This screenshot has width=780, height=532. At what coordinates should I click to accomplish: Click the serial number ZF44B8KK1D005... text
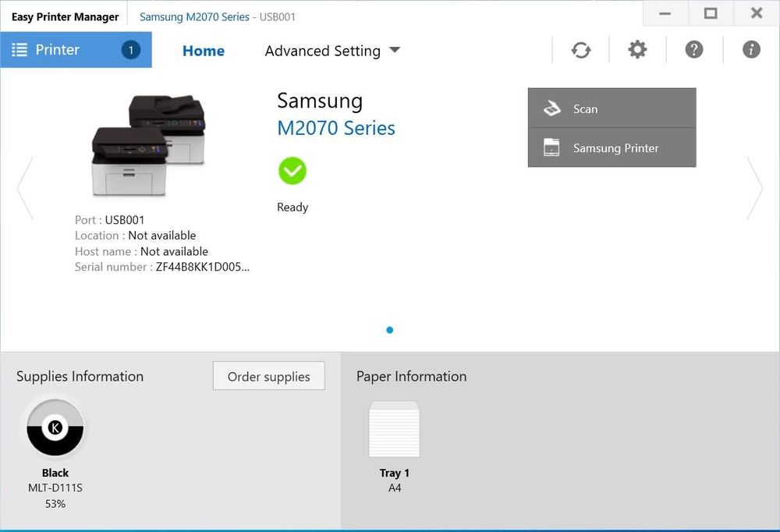point(203,267)
